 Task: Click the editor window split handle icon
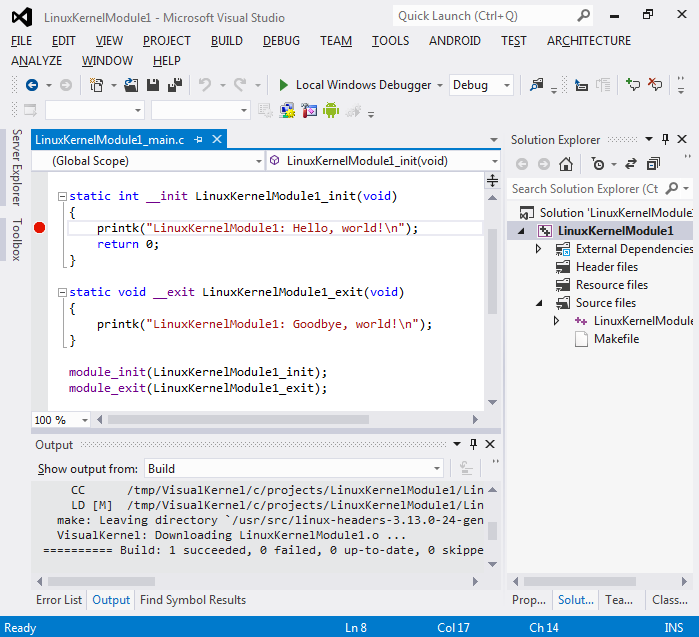(x=492, y=180)
